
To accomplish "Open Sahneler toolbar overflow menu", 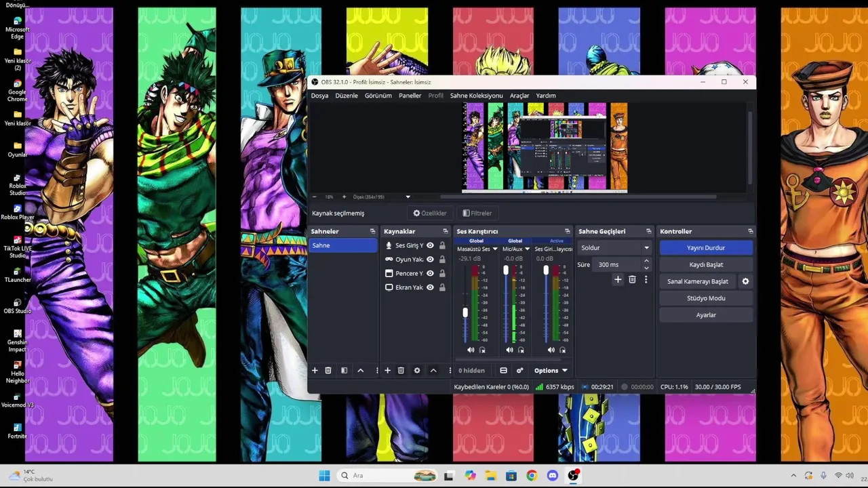I will point(377,371).
